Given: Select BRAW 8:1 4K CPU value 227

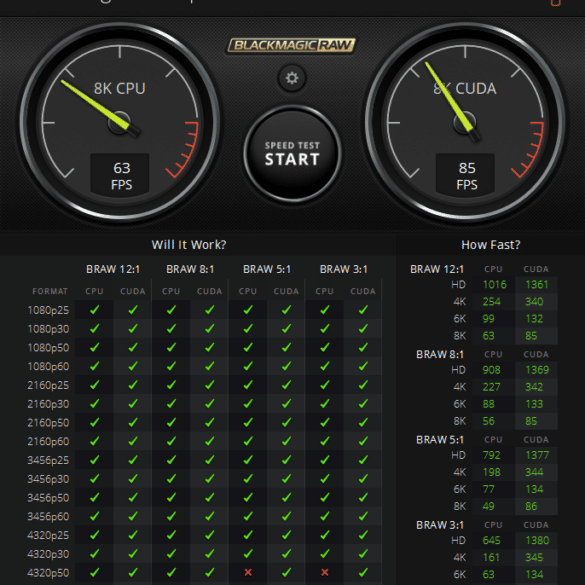Looking at the screenshot, I should point(491,387).
